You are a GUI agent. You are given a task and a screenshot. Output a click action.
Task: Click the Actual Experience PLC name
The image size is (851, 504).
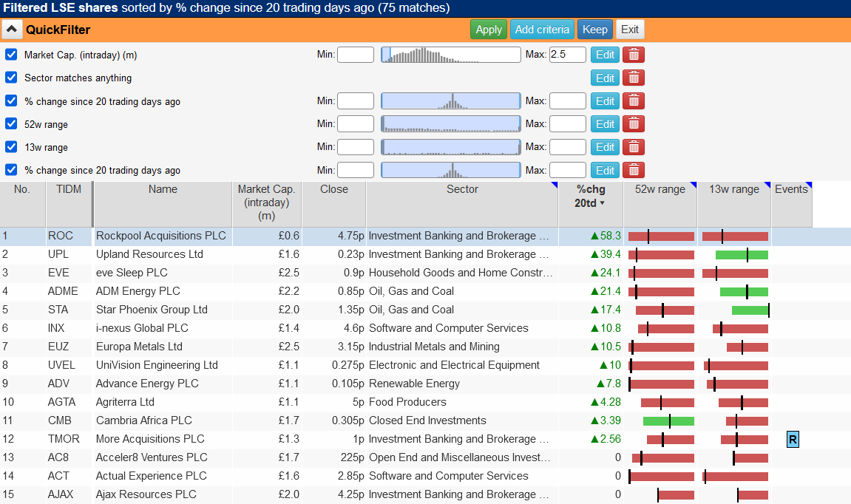click(x=152, y=476)
